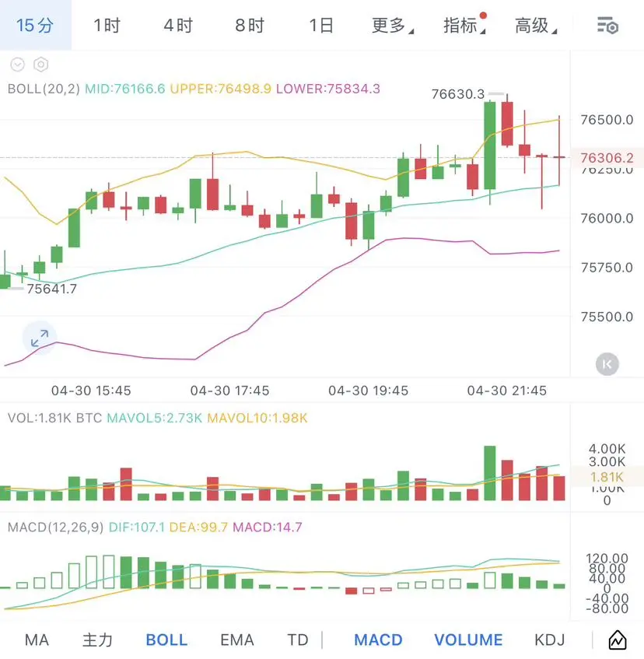
Task: Click the 75500.0 price axis label
Action: [x=607, y=317]
